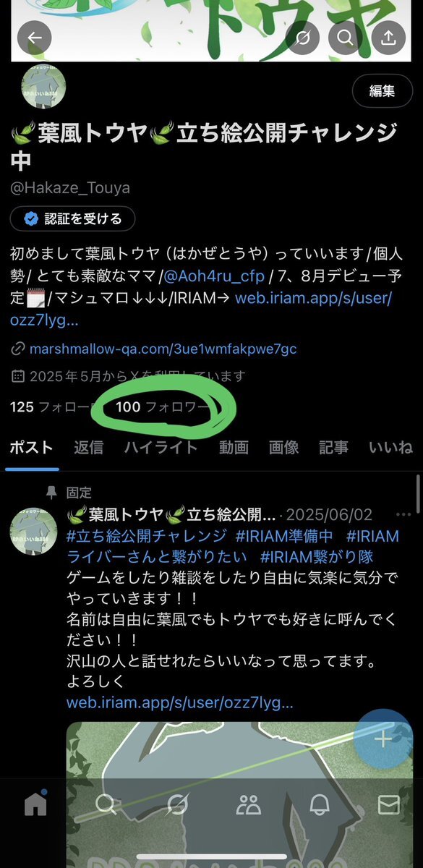Tap the back arrow icon

point(35,39)
